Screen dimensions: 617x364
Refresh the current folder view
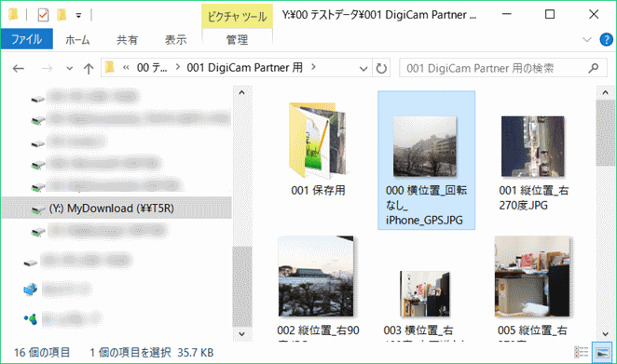click(x=381, y=68)
